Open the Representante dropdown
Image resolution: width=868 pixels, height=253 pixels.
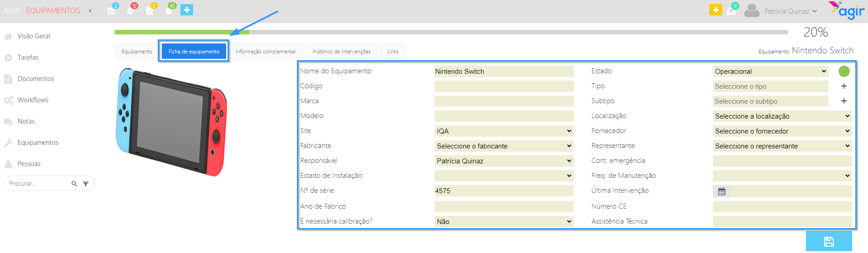(782, 146)
